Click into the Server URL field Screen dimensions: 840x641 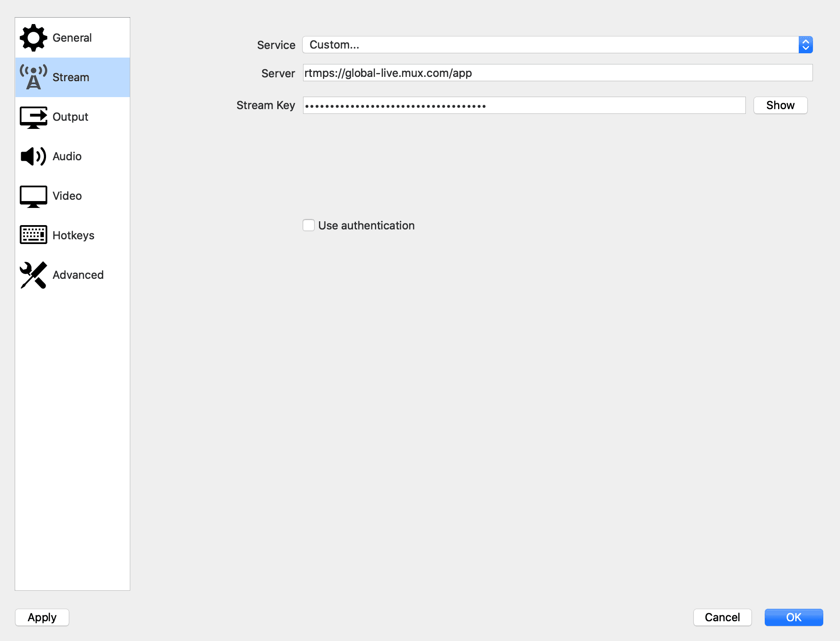558,73
